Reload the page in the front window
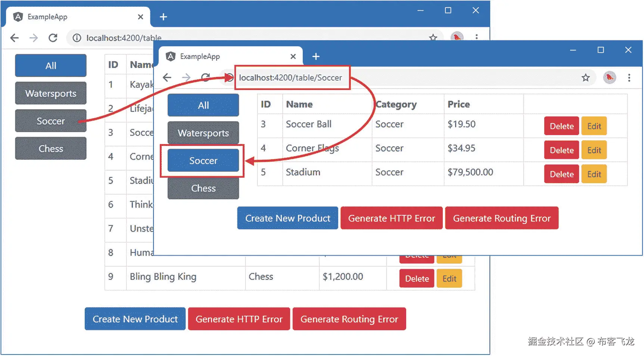This screenshot has width=644, height=356. coord(205,78)
